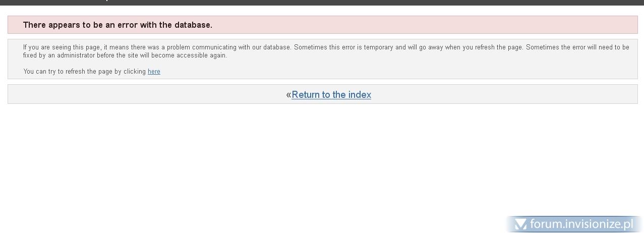Click the word "Return" in the bottom link

click(306, 95)
